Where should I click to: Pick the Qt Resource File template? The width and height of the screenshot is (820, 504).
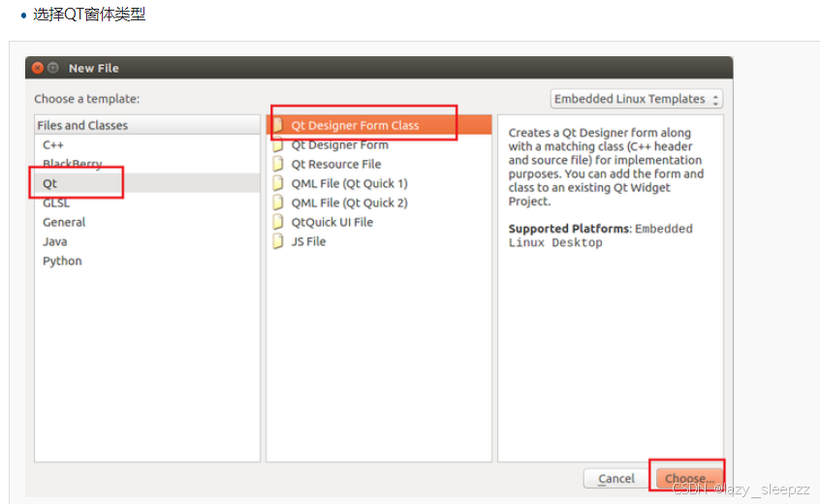click(379, 164)
